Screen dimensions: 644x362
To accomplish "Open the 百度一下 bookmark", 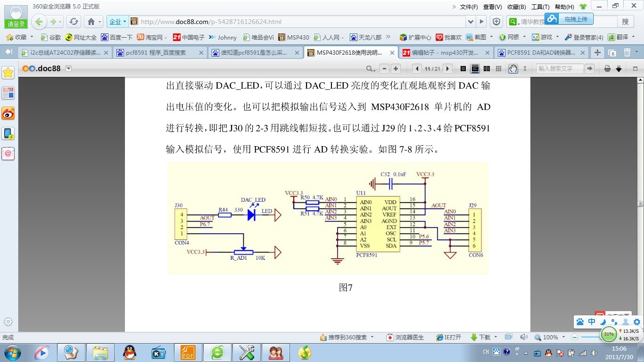I will tap(116, 37).
